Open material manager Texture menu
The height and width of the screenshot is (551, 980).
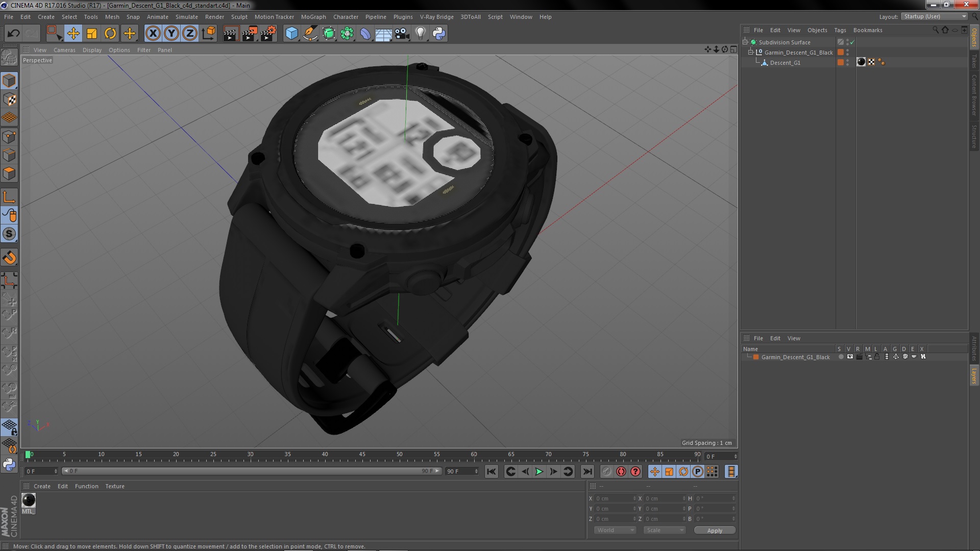coord(115,486)
